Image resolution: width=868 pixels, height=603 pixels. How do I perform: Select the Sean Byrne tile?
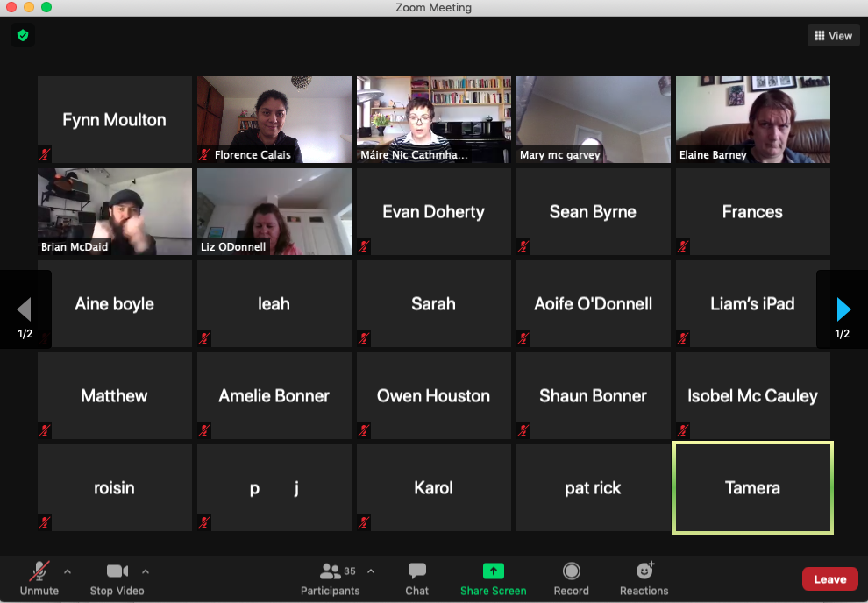(x=593, y=212)
